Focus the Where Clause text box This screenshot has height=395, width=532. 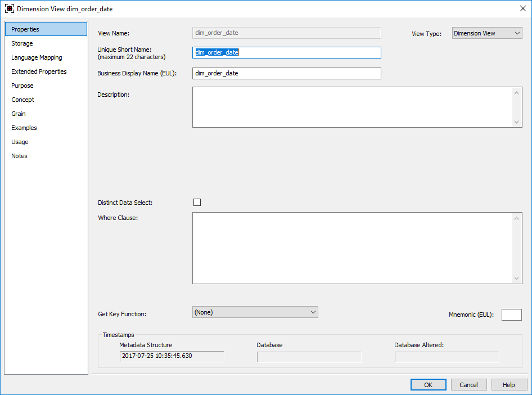click(352, 248)
